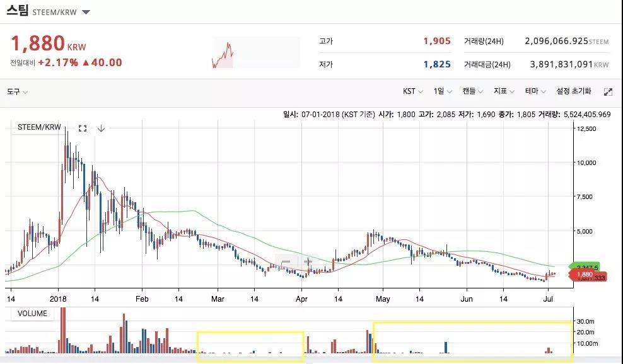Screen dimensions: 623x364
Task: Open the 도구 tools dropdown
Action: (x=17, y=92)
